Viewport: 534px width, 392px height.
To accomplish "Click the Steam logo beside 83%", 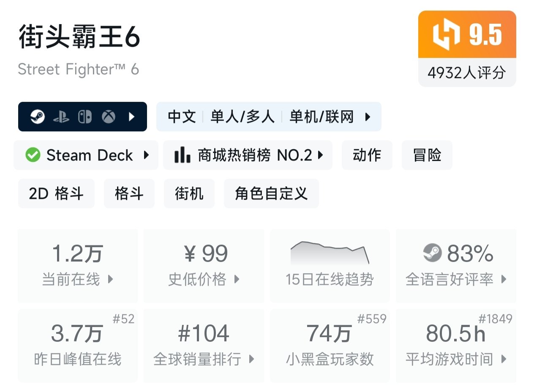I will point(432,253).
